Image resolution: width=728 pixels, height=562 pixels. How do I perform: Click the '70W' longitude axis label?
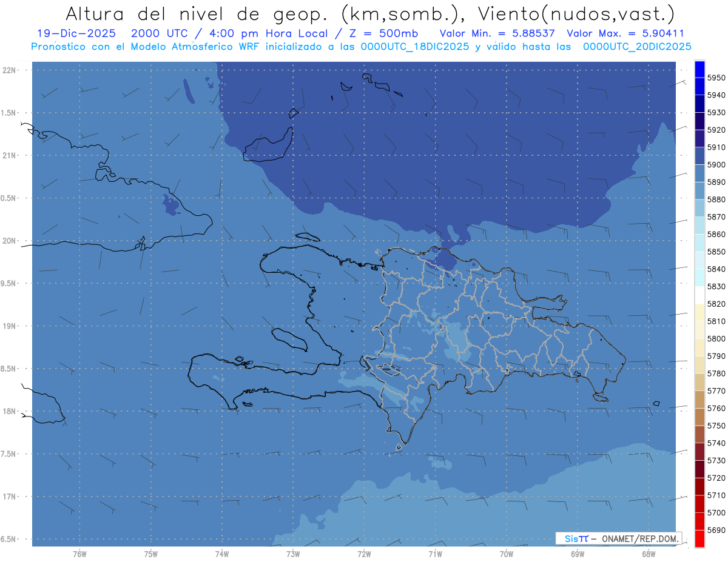click(506, 554)
